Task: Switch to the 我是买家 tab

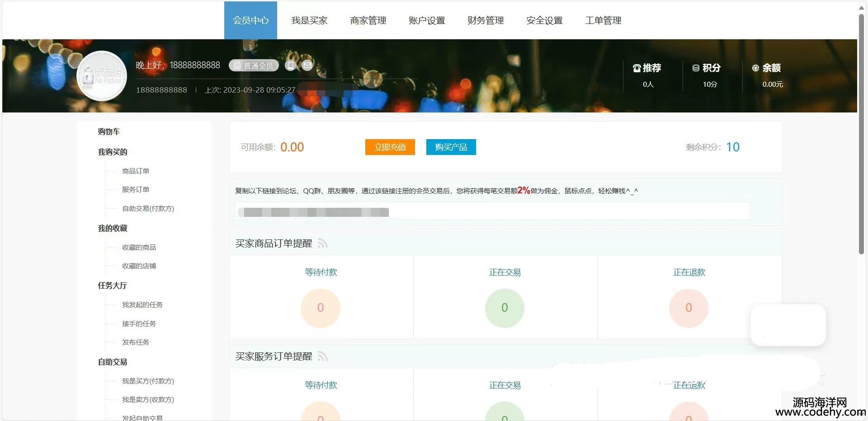Action: 309,20
